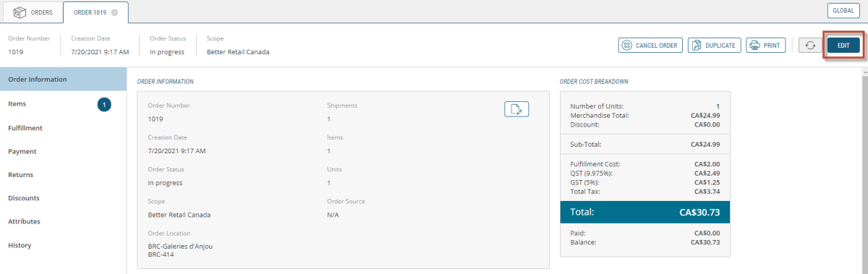View the Discounts section
868x274 pixels.
63,197
